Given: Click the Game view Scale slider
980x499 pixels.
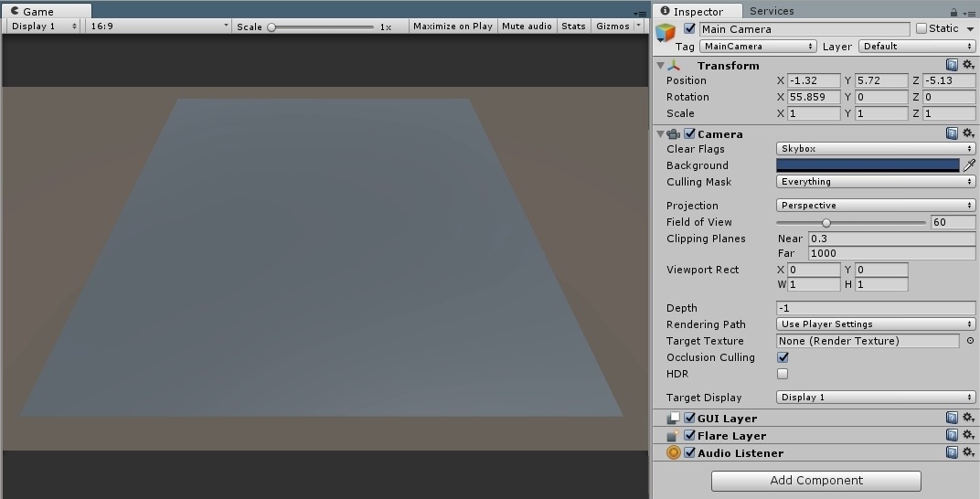Looking at the screenshot, I should coord(321,27).
